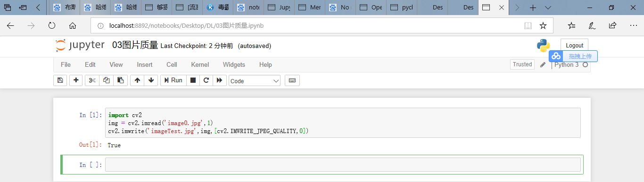Click the Python logo icon
644x182 pixels.
coord(544,46)
